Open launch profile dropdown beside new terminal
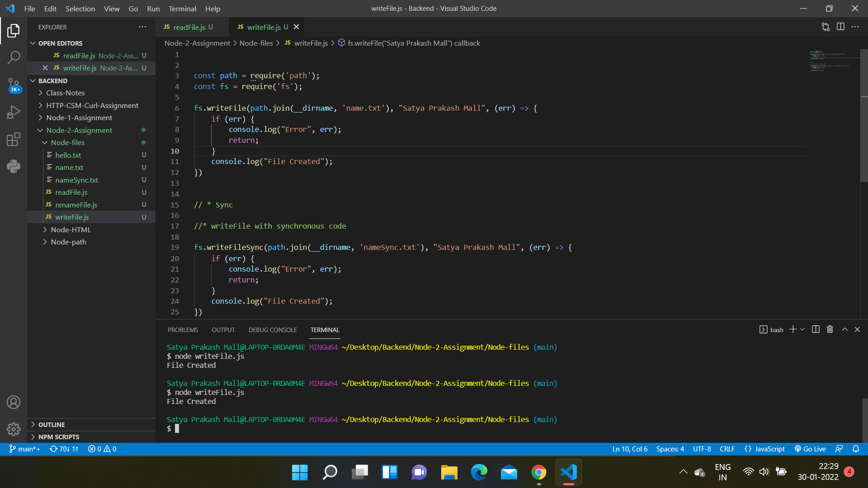The image size is (868, 488). [x=802, y=329]
